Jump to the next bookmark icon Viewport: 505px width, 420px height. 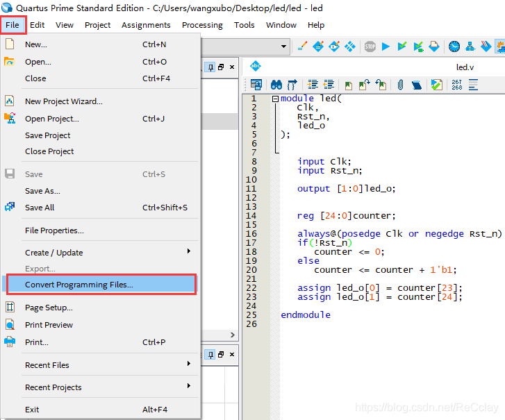(365, 85)
